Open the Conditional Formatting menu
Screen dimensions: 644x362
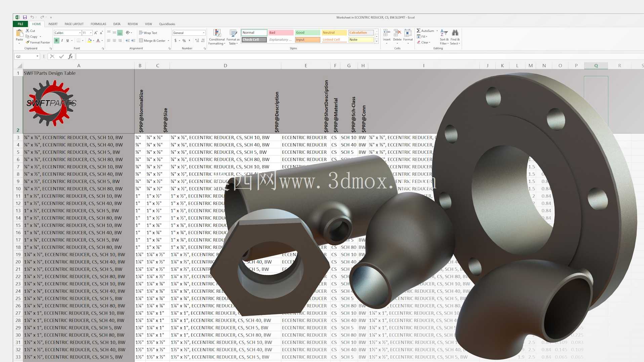click(217, 37)
